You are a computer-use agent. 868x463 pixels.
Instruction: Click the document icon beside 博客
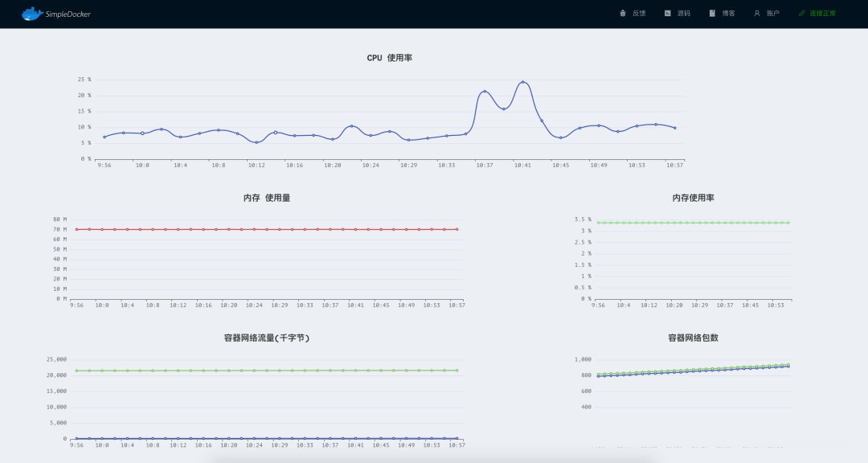click(712, 14)
